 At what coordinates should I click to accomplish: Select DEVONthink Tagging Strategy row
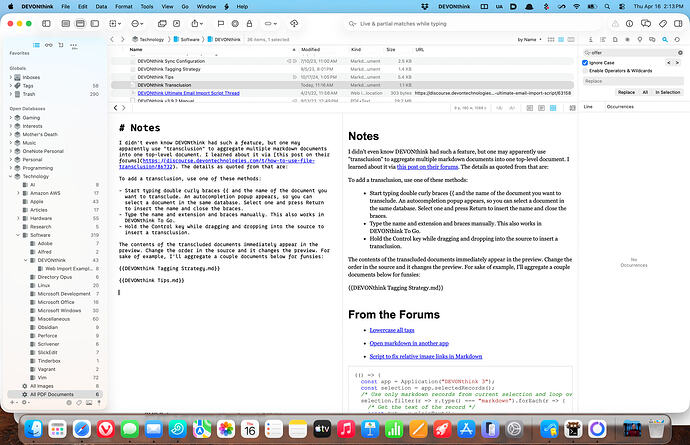342,69
